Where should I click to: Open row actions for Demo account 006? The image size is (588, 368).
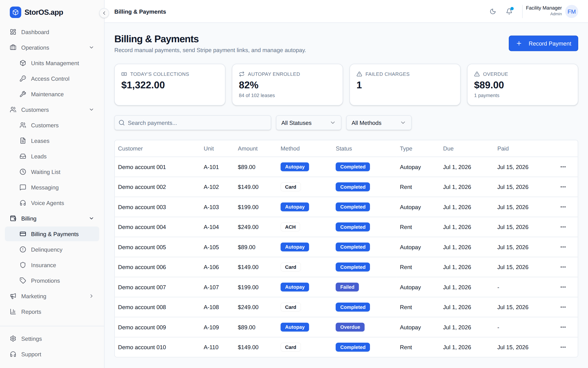tap(563, 267)
